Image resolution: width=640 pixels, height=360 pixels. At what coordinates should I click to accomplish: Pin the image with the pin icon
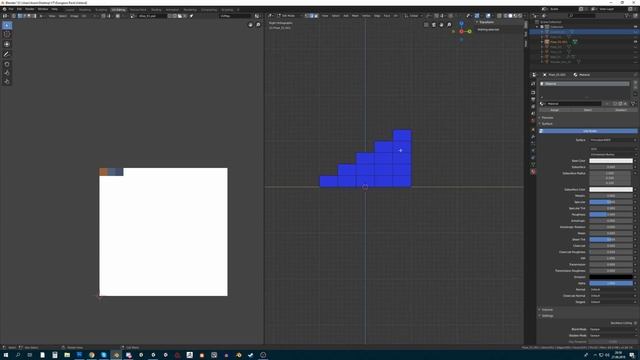191,16
